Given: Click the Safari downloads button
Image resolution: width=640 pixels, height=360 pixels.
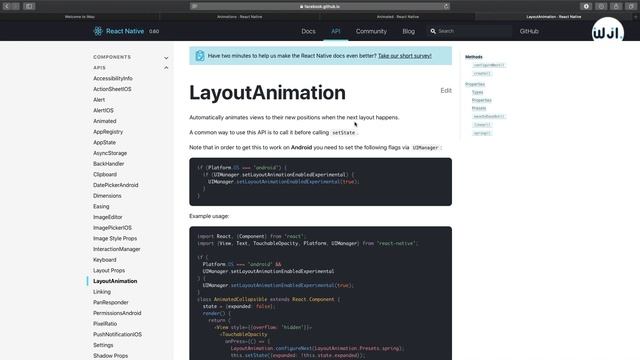Looking at the screenshot, I should [x=601, y=6].
